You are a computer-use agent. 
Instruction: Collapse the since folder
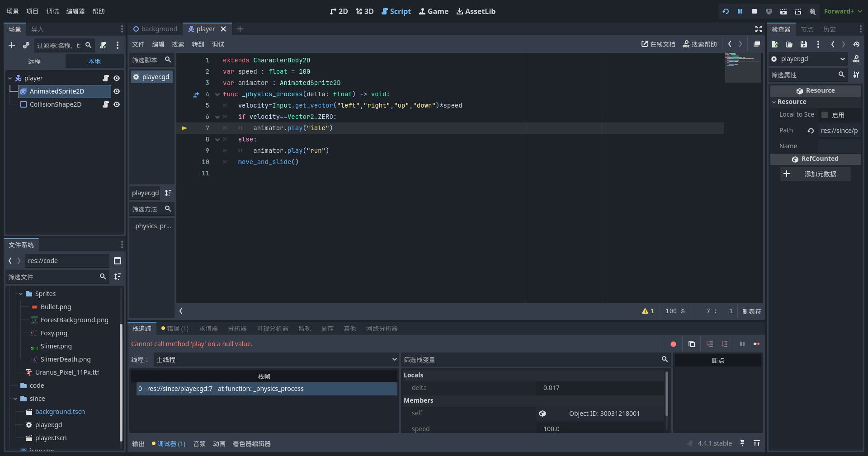point(15,399)
